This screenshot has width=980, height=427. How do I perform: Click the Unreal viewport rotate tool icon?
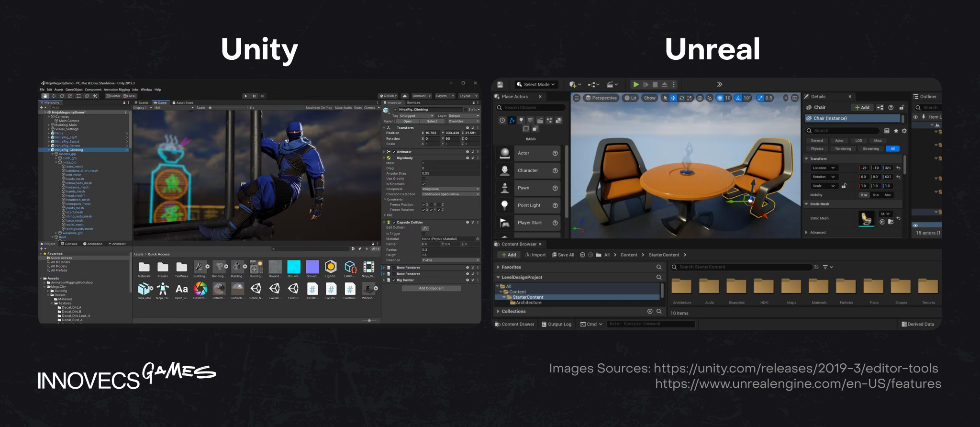click(681, 98)
